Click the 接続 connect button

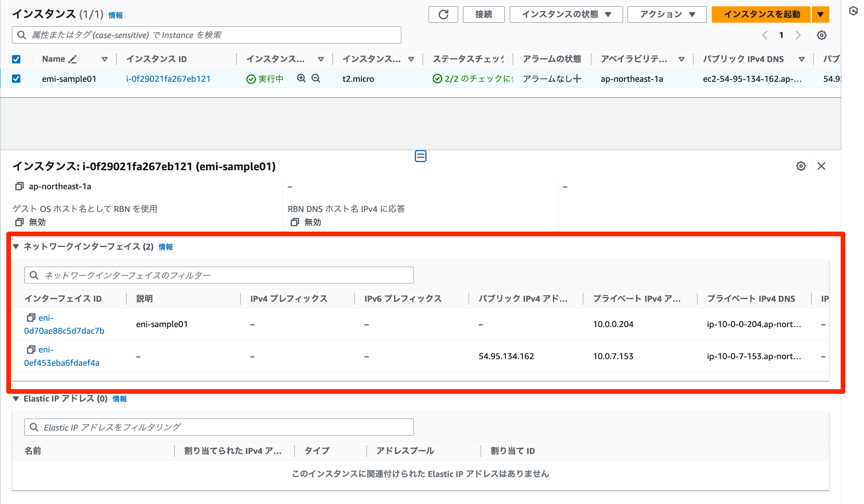coord(483,14)
